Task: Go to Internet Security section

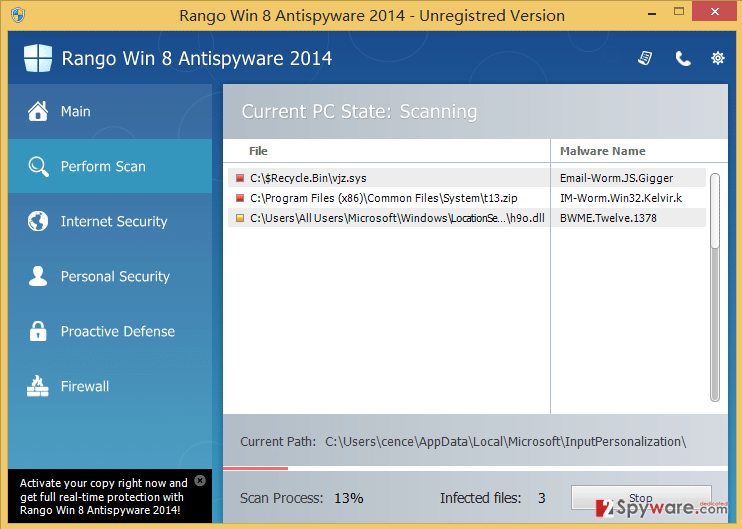Action: [110, 221]
